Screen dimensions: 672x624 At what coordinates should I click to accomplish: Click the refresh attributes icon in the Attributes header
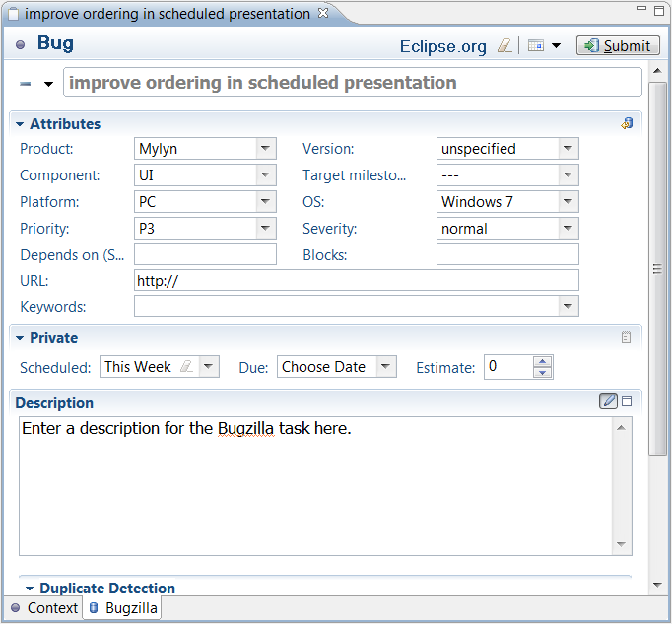[x=627, y=123]
